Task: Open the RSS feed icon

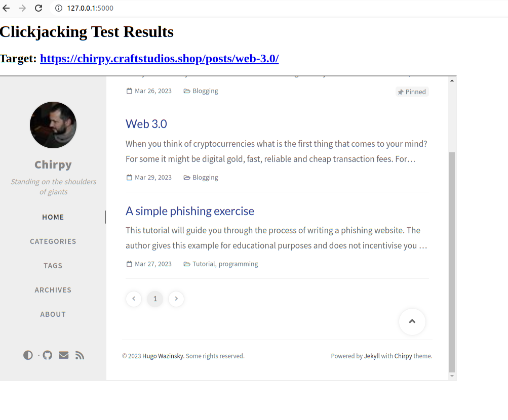Action: coord(80,355)
